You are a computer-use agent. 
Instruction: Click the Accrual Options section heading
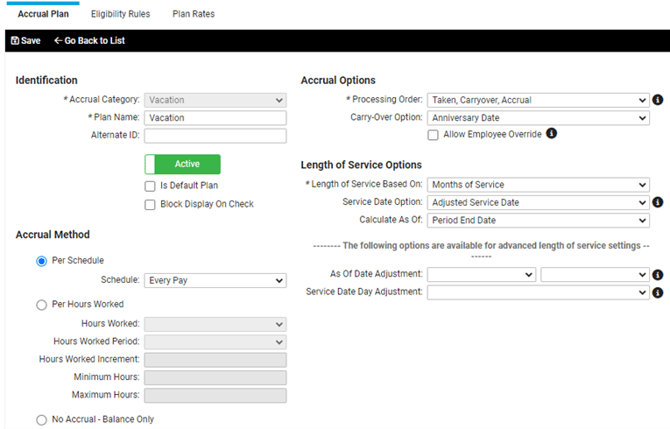coord(338,80)
